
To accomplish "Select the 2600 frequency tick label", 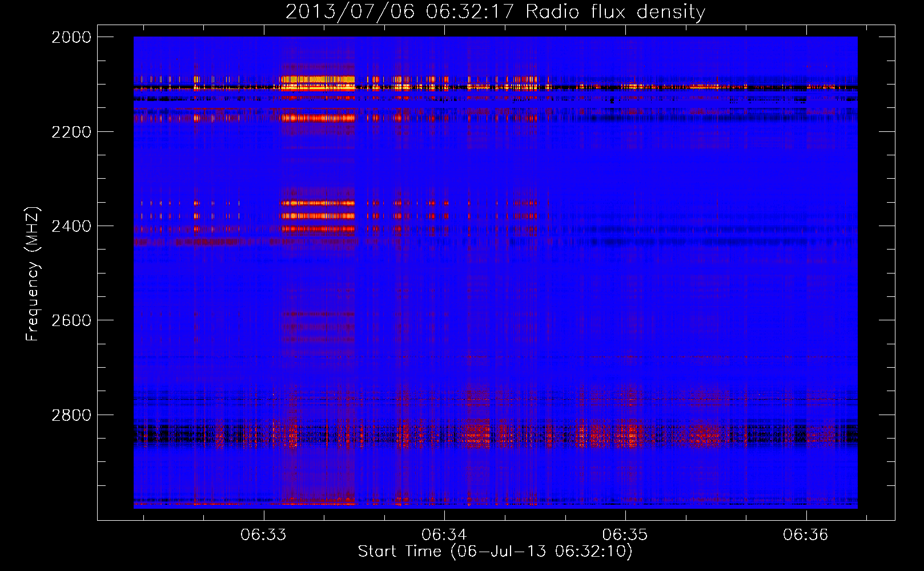I will point(71,320).
